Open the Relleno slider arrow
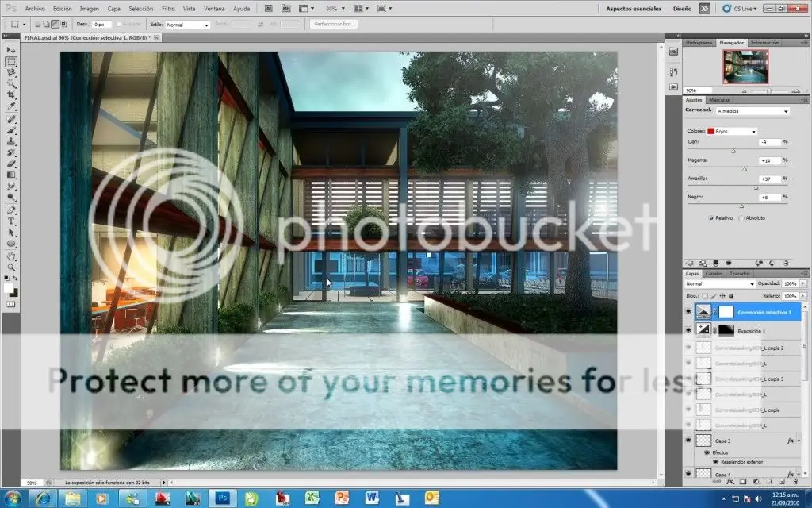The height and width of the screenshot is (508, 812). pyautogui.click(x=802, y=296)
